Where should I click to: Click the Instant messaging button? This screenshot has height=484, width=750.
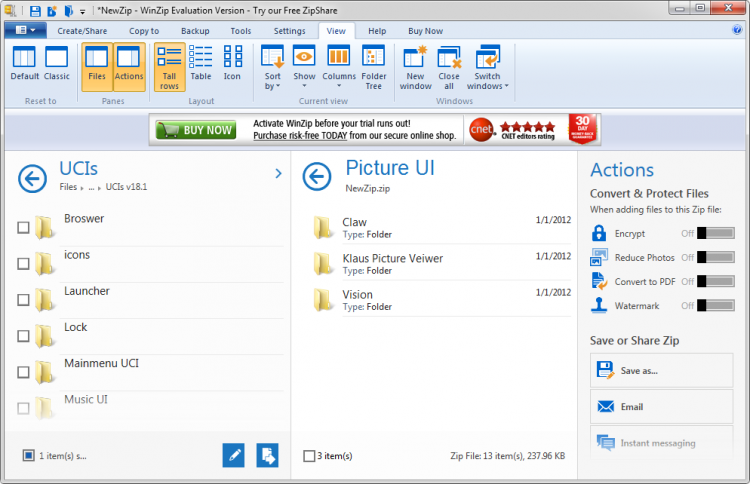662,443
